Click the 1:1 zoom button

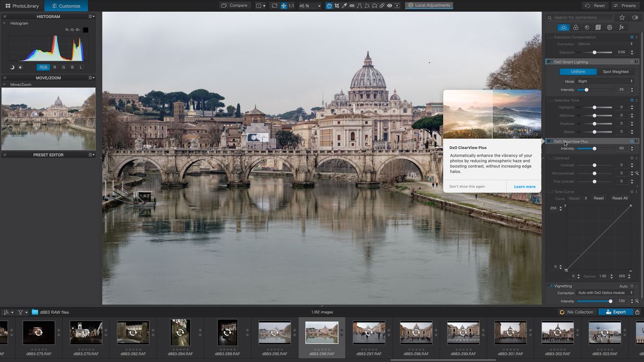point(291,5)
